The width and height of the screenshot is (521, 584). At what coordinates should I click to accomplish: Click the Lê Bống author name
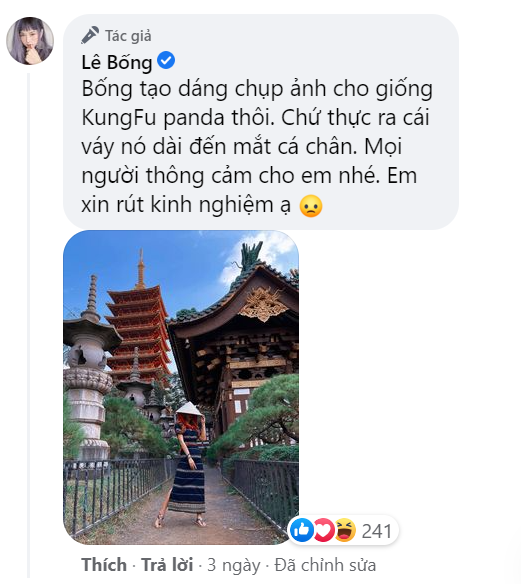[117, 62]
